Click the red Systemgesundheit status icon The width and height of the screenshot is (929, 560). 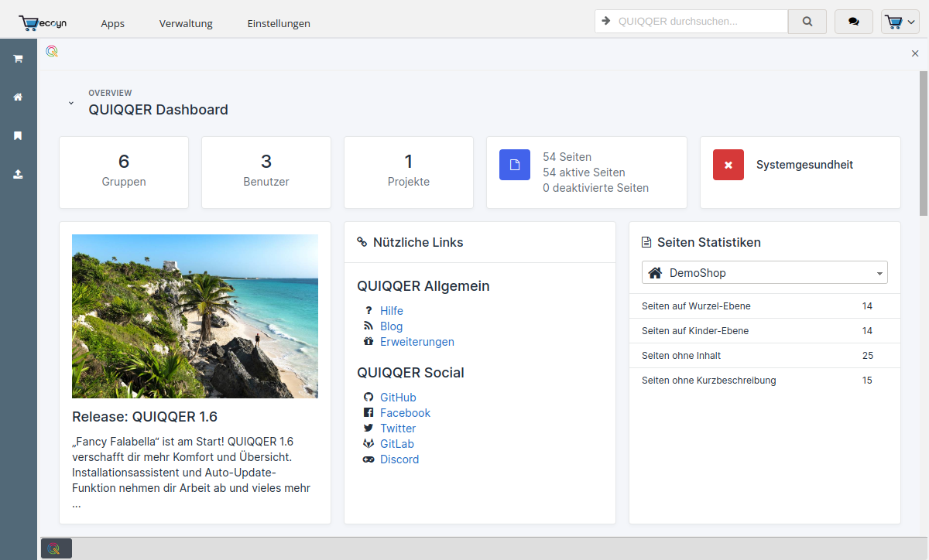pos(728,165)
